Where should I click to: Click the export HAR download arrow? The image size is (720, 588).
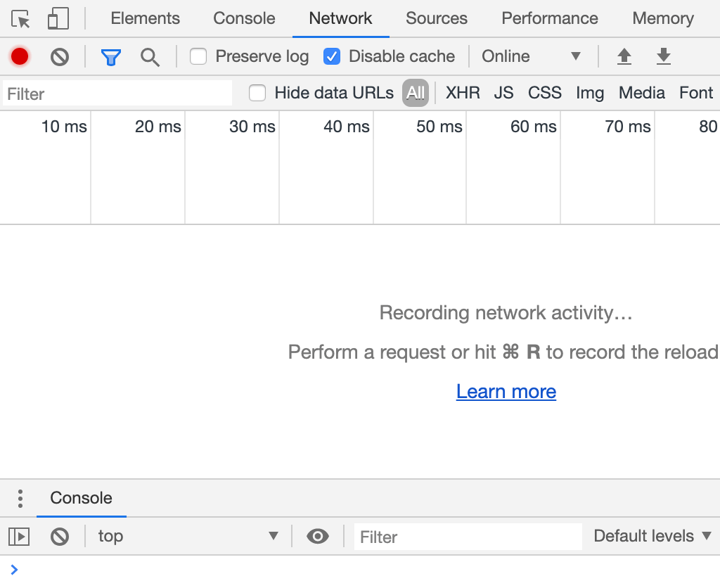[663, 56]
